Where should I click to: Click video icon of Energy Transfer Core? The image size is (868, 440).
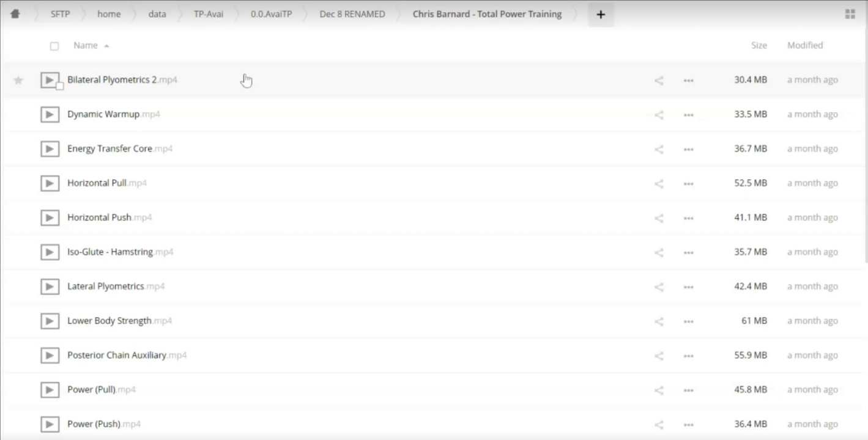tap(50, 148)
